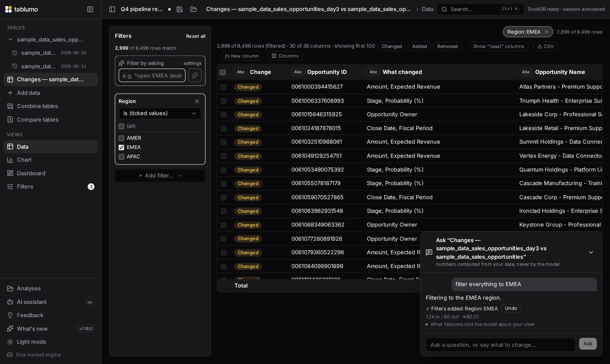Click Add data in the sidebar

pos(51,93)
